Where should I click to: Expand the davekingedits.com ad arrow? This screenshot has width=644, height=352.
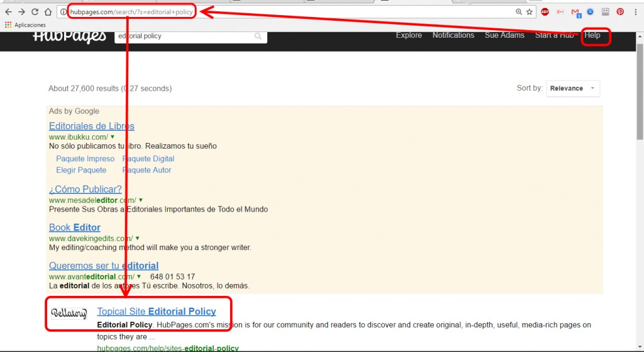pos(138,239)
